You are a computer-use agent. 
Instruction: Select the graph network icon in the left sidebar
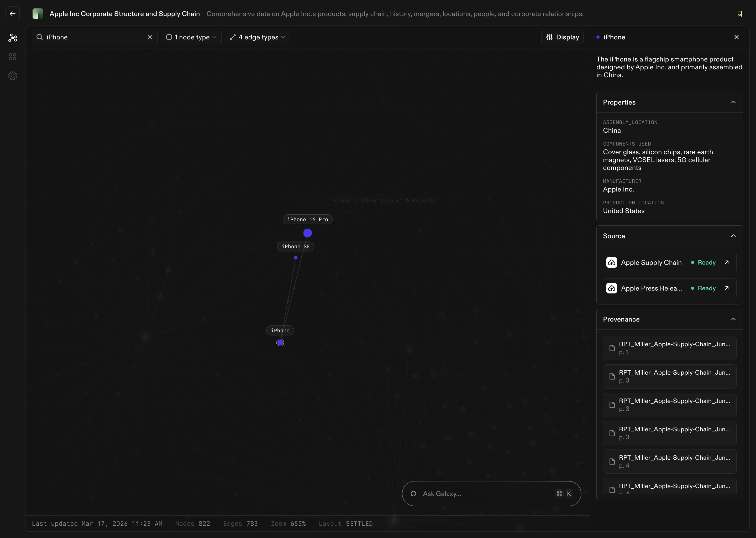[x=13, y=38]
